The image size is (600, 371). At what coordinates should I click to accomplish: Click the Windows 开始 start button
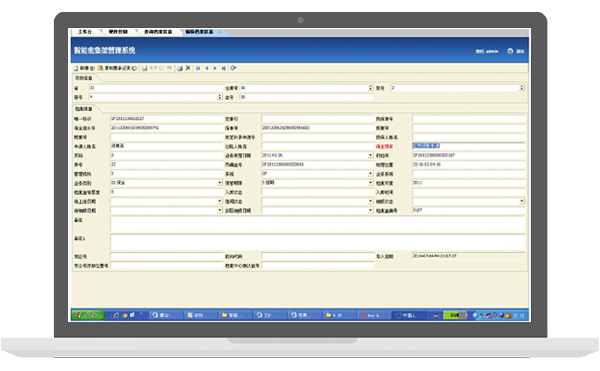[88, 315]
